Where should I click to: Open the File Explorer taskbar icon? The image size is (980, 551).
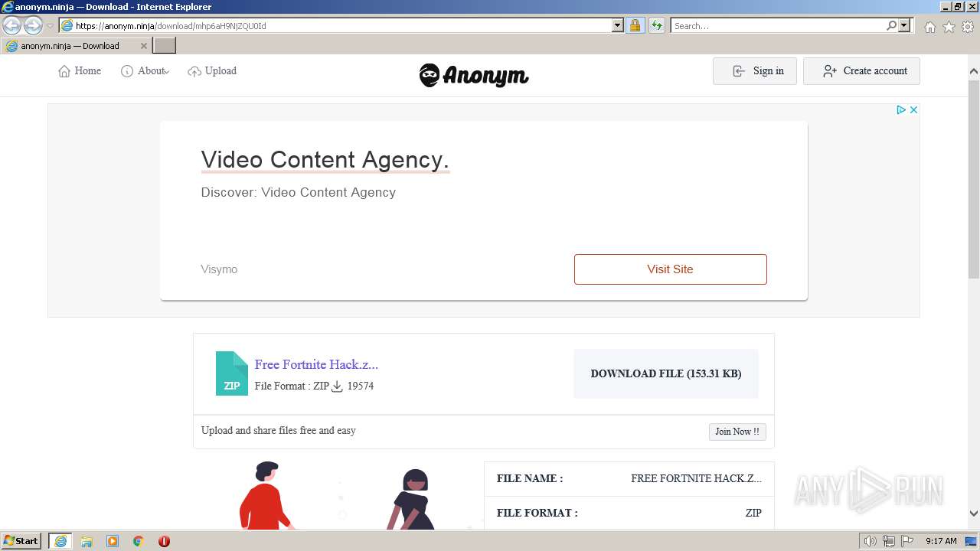87,541
